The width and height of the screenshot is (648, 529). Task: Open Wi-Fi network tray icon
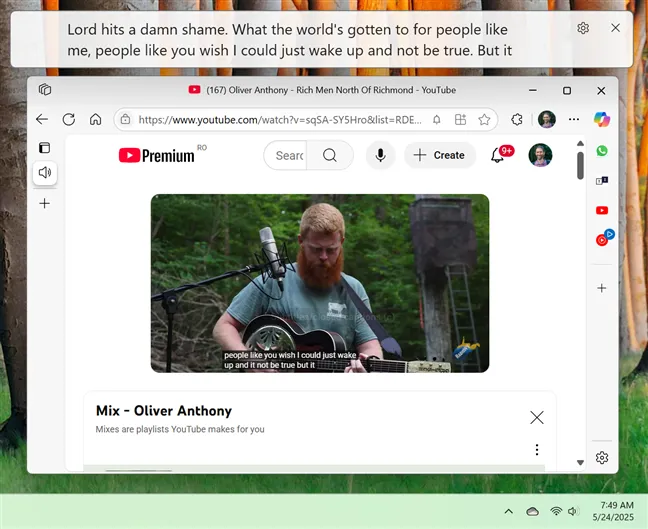pos(556,512)
